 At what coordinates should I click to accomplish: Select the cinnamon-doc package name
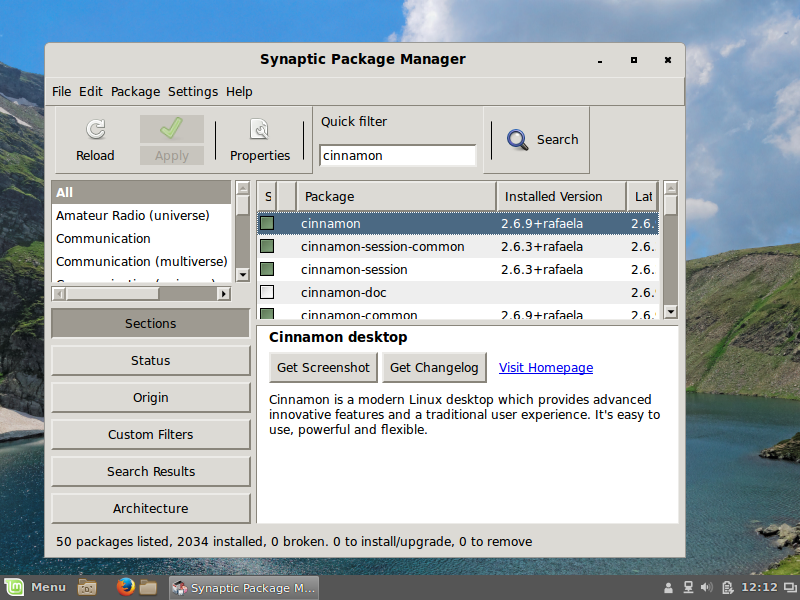[x=343, y=292]
